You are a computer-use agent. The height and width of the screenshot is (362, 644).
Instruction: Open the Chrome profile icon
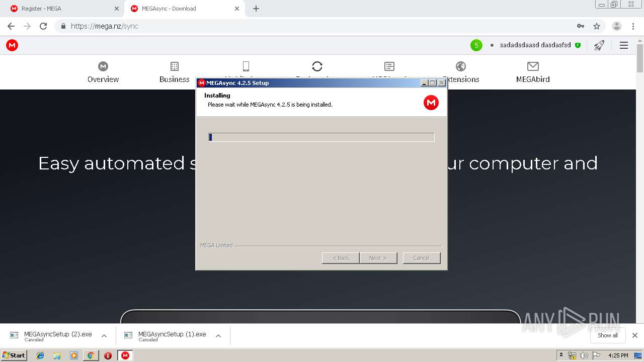coord(617,26)
